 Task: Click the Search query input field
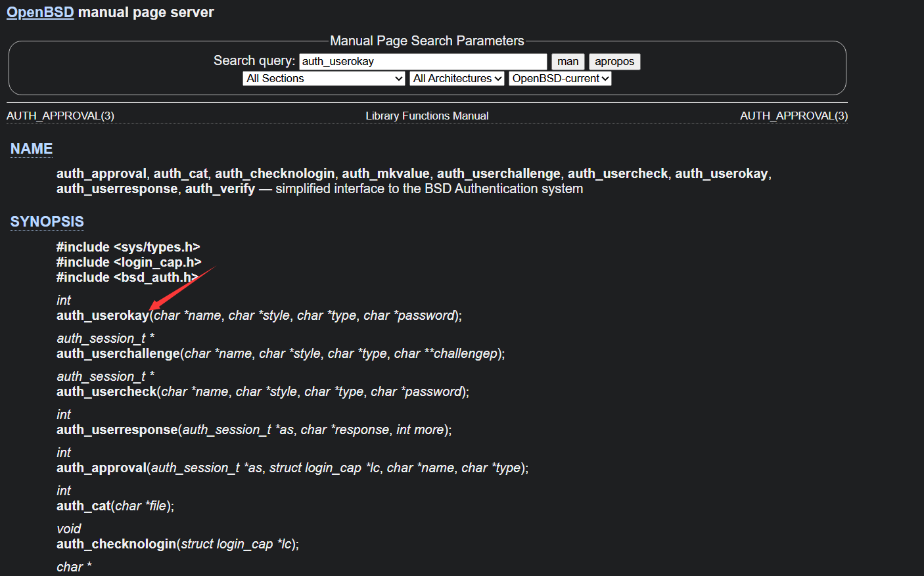coord(423,62)
